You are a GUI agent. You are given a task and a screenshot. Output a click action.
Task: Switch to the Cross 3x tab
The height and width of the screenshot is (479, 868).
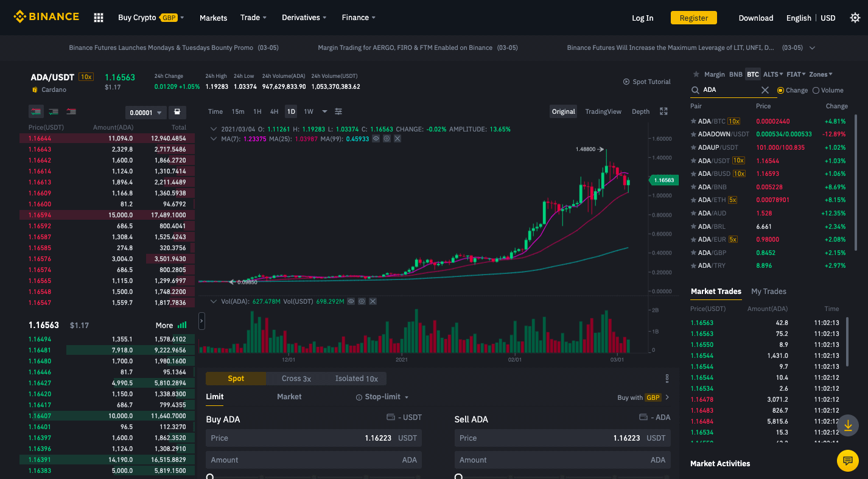pos(296,379)
